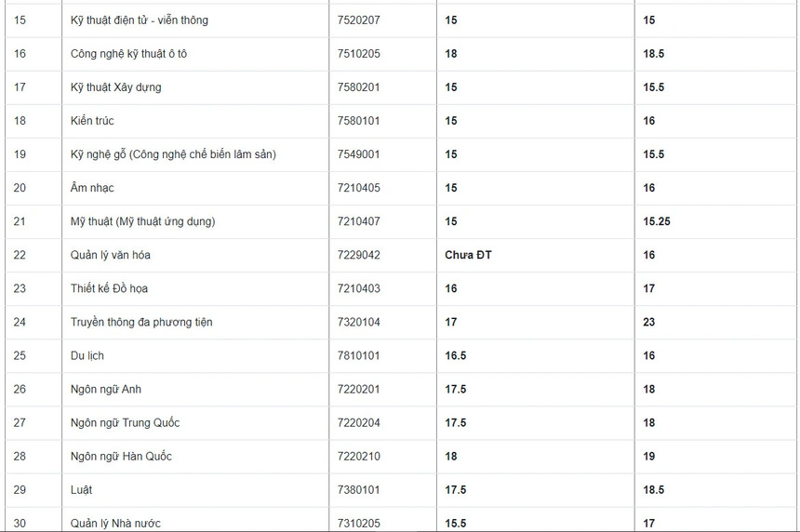This screenshot has width=800, height=532.
Task: Select the 'Ngôn ngữ Trung Quốc' cell
Action: click(125, 422)
